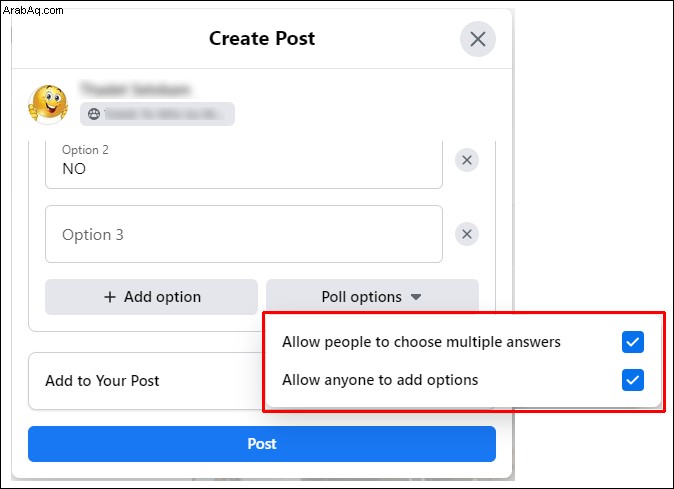This screenshot has height=489, width=674.
Task: Click the Create Post title
Action: point(262,39)
